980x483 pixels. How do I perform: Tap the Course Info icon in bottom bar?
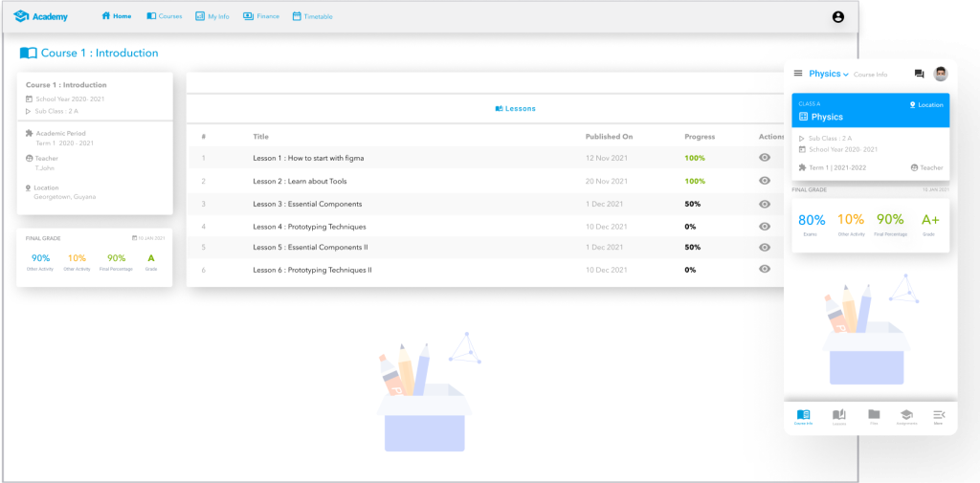[x=803, y=415]
